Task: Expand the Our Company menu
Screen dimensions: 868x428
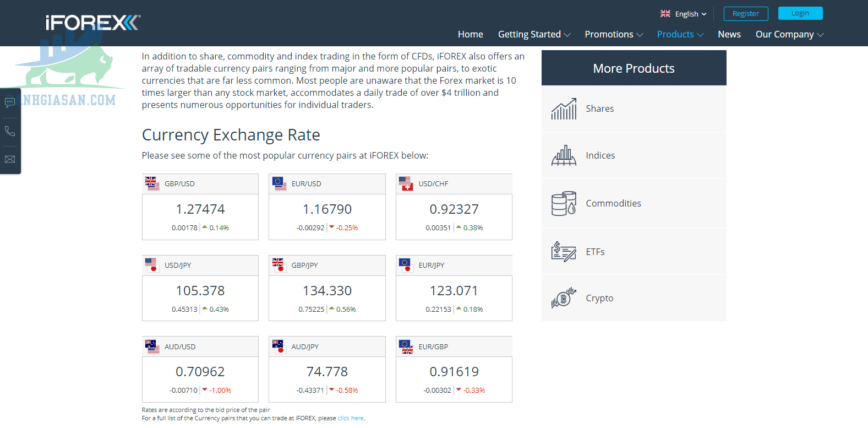Action: [x=789, y=34]
